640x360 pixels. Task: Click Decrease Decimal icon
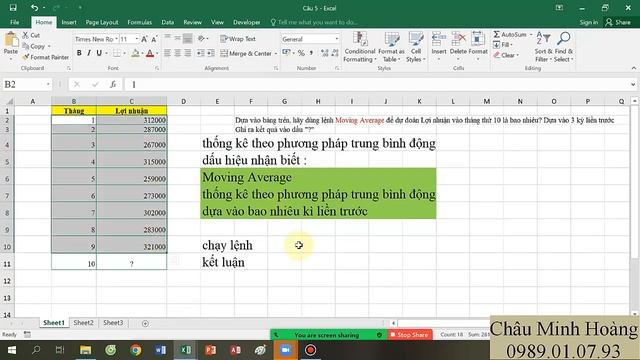(x=335, y=53)
